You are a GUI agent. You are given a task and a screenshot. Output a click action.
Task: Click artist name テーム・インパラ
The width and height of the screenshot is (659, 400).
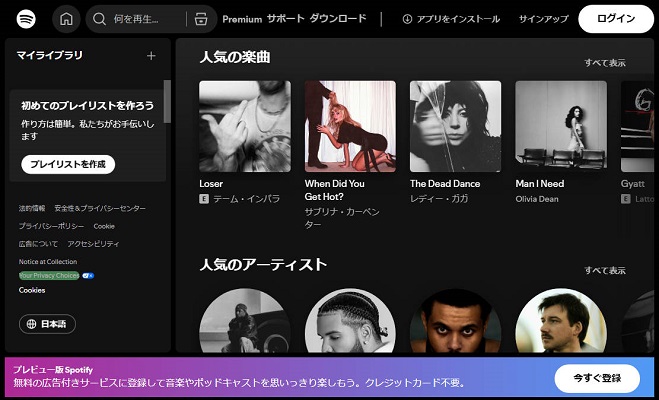[246, 199]
